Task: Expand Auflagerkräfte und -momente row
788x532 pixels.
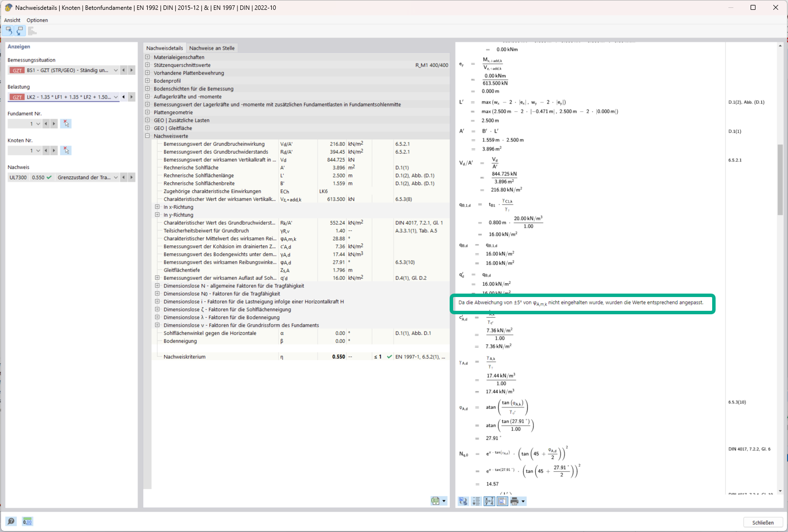Action: [147, 97]
